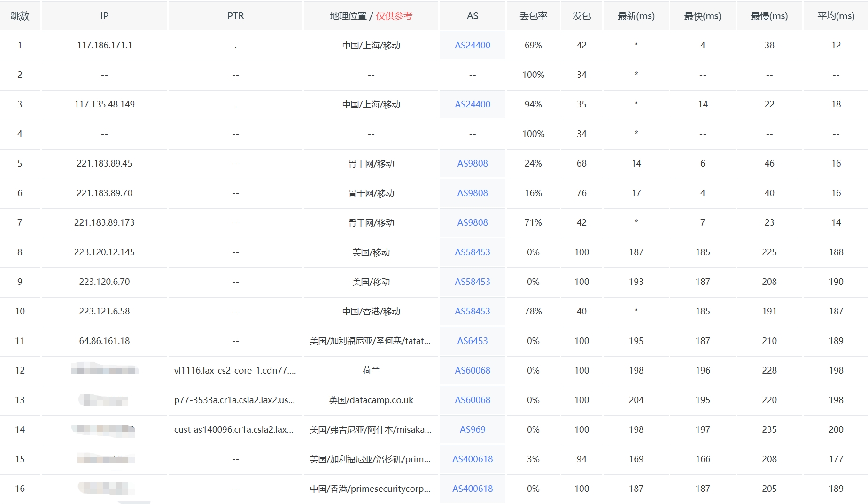This screenshot has height=504, width=868.
Task: Click the 跳数 column header
Action: pyautogui.click(x=20, y=16)
